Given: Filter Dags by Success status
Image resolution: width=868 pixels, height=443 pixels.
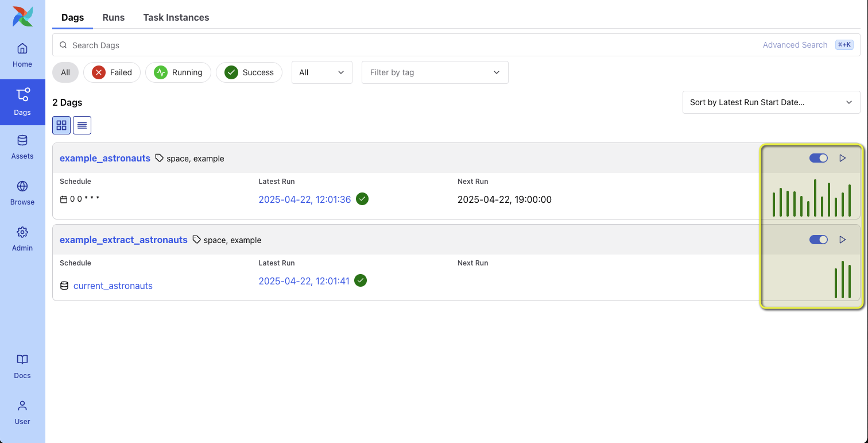Looking at the screenshot, I should [x=249, y=72].
